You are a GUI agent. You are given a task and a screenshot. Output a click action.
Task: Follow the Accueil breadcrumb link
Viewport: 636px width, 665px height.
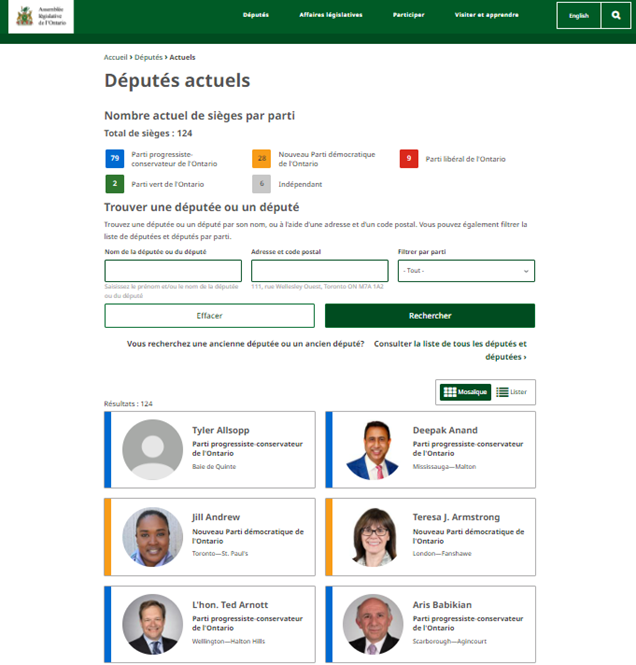[115, 58]
